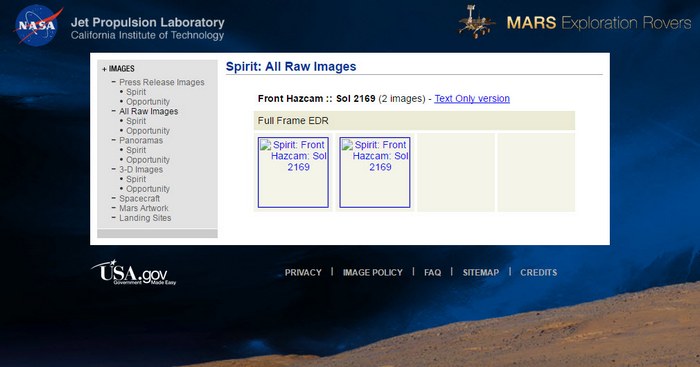Select Opportunity under All Raw Images
Screen dimensions: 700x367
click(x=148, y=131)
